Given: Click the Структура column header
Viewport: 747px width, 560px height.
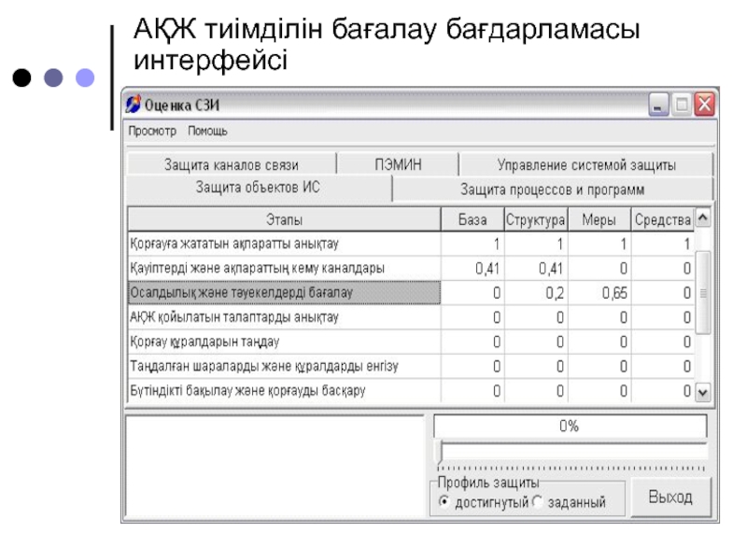Looking at the screenshot, I should [x=536, y=219].
